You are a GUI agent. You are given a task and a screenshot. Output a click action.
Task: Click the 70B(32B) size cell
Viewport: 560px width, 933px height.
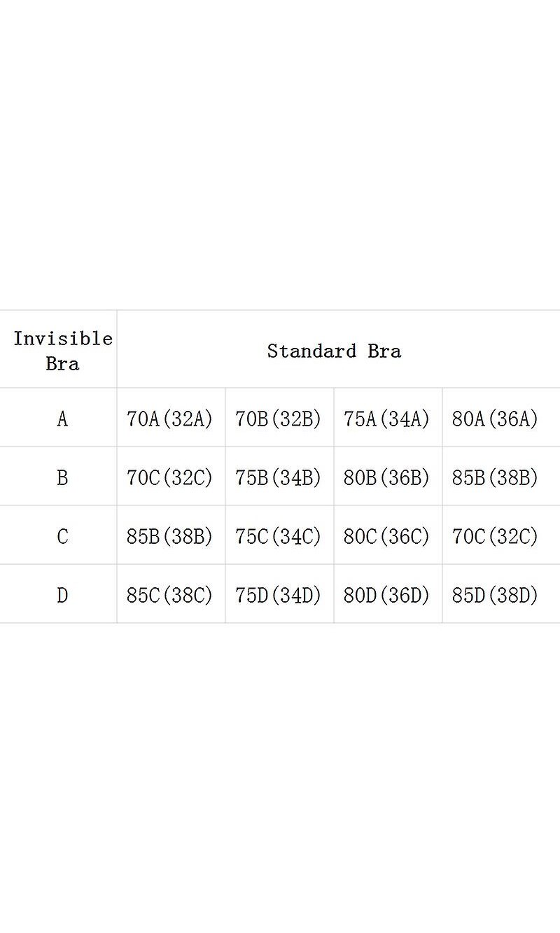(278, 419)
